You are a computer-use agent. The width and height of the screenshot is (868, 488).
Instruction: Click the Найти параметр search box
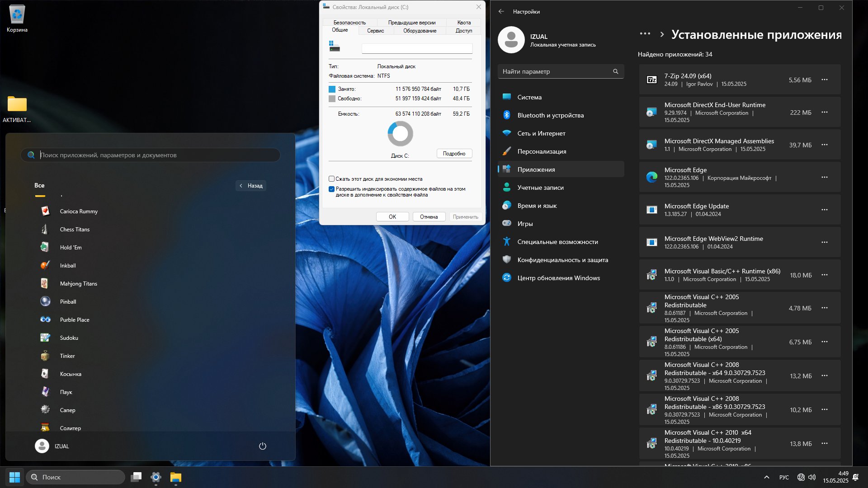561,71
